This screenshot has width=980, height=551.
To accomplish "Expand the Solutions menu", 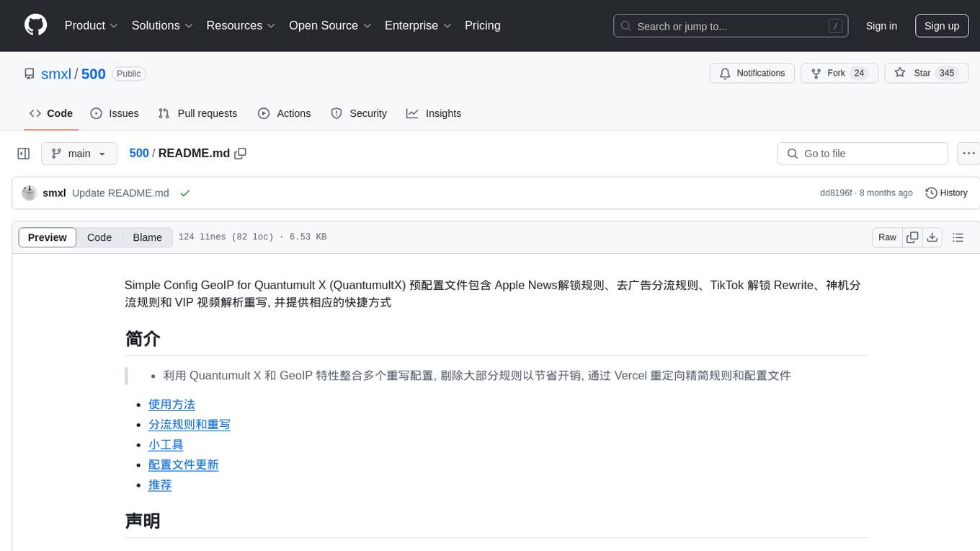I will coord(162,25).
